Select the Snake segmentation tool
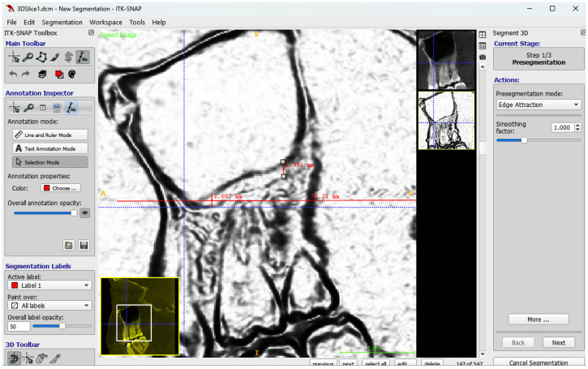The image size is (588, 369). pos(68,58)
